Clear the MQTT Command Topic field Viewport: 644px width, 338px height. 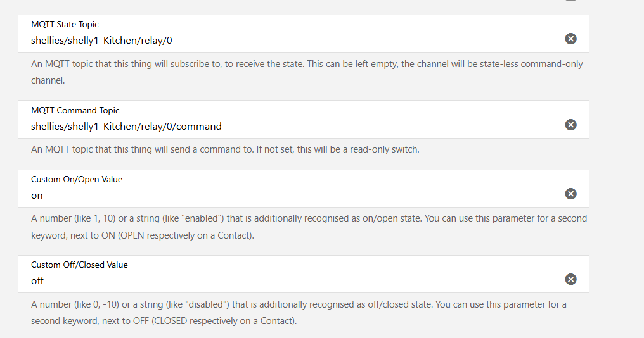570,125
